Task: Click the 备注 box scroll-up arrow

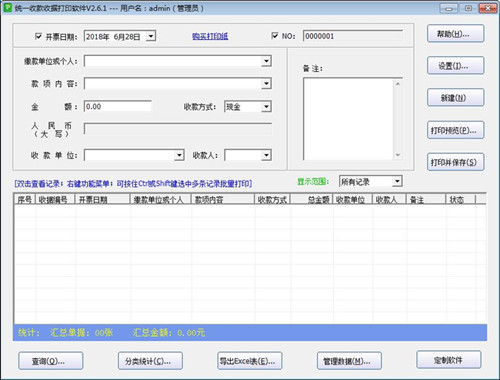Action: (x=398, y=84)
